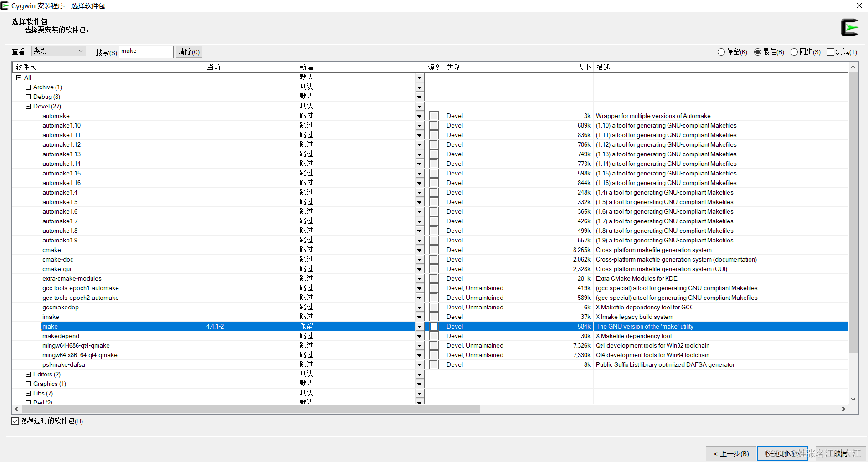
Task: Expand the Libs (7) category
Action: click(x=28, y=393)
